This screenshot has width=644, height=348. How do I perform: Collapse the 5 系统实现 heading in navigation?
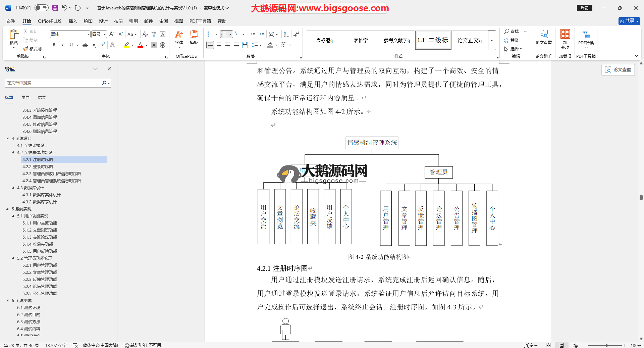point(8,209)
